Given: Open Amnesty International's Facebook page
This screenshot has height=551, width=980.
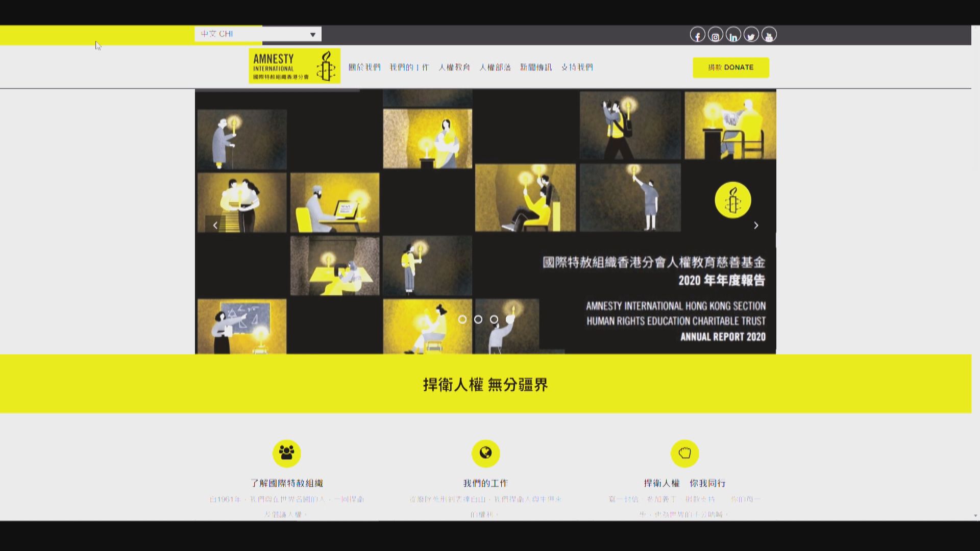Looking at the screenshot, I should [x=697, y=35].
